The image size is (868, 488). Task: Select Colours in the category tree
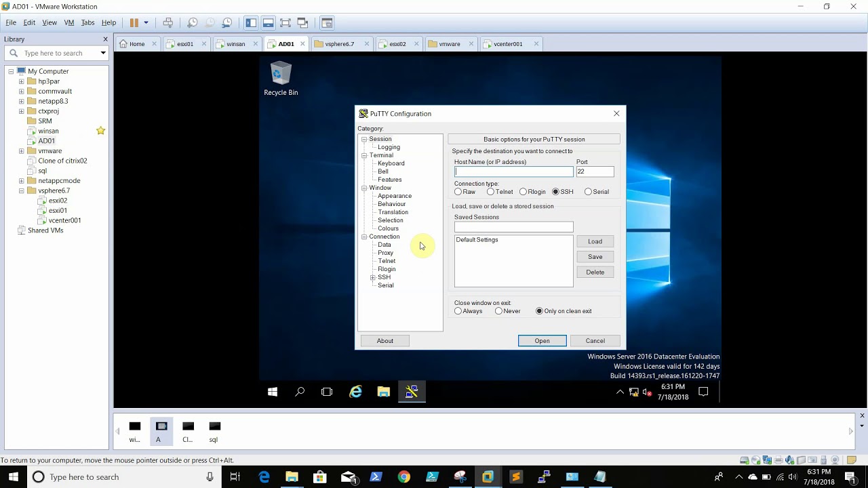coord(388,228)
